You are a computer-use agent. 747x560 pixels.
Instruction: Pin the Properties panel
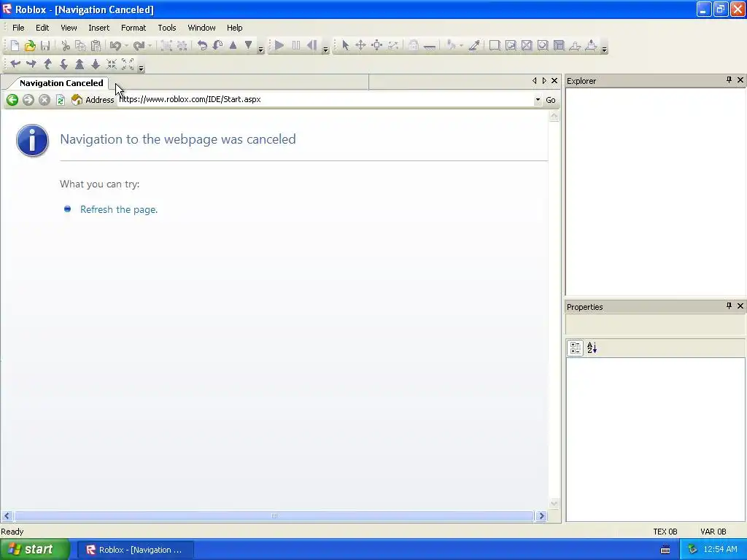tap(729, 306)
